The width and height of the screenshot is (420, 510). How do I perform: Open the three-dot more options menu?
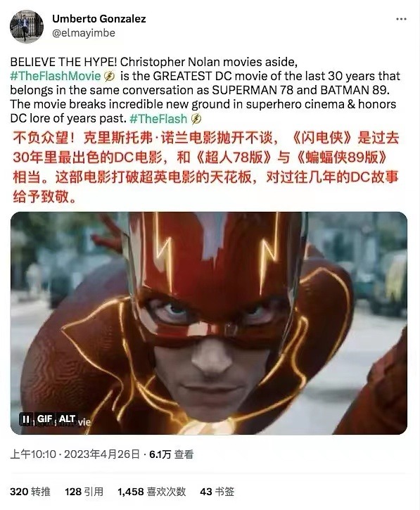point(401,19)
